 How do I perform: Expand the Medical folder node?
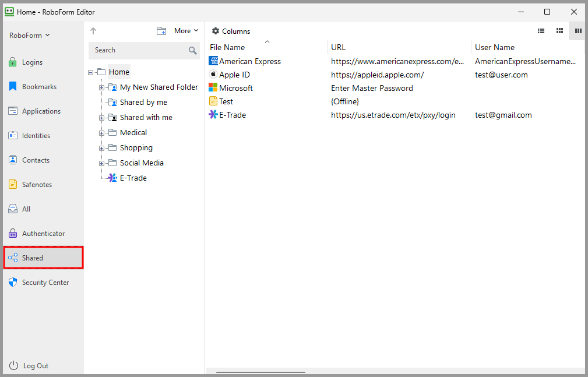(101, 133)
